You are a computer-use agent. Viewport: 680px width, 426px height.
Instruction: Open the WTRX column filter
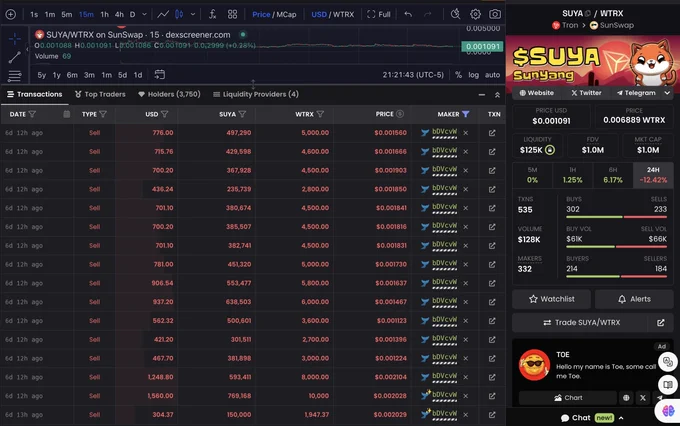(x=320, y=114)
